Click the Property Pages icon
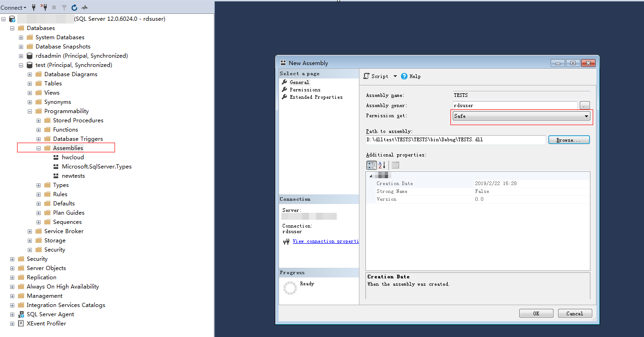The height and width of the screenshot is (337, 644). point(395,165)
